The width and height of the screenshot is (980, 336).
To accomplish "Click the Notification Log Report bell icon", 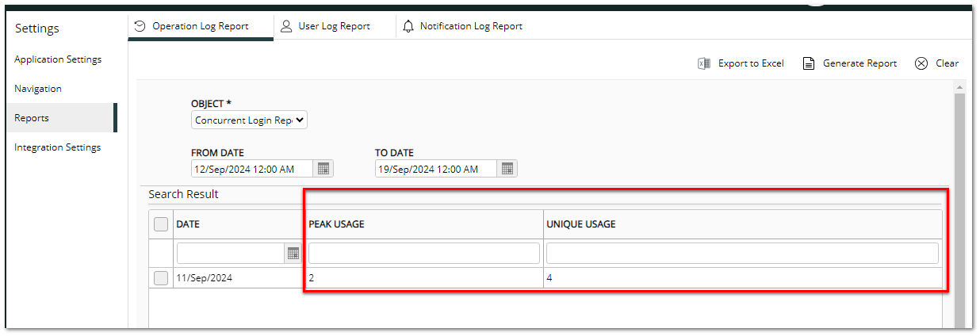I will click(408, 26).
